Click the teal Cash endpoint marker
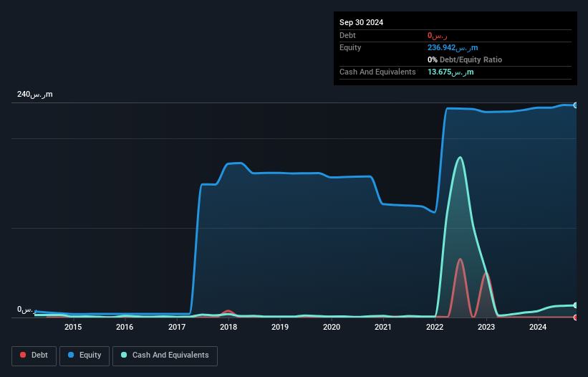This screenshot has height=377, width=588. click(576, 305)
